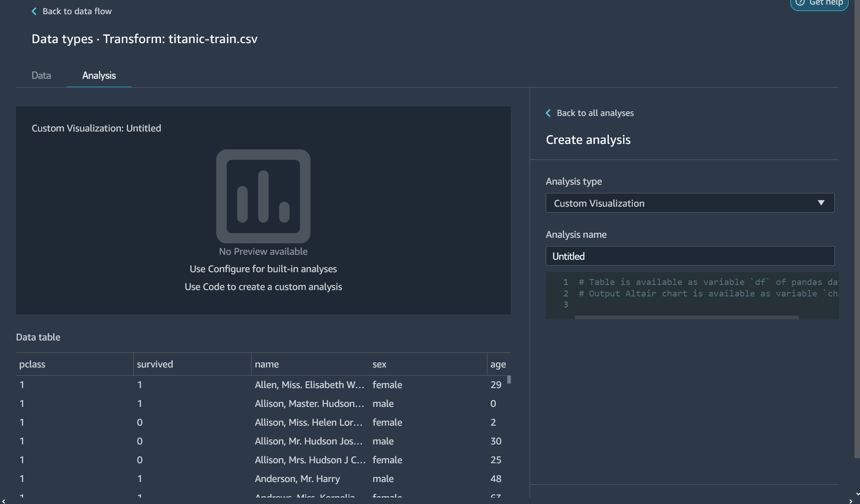860x504 pixels.
Task: Click the name column header
Action: [x=267, y=364]
